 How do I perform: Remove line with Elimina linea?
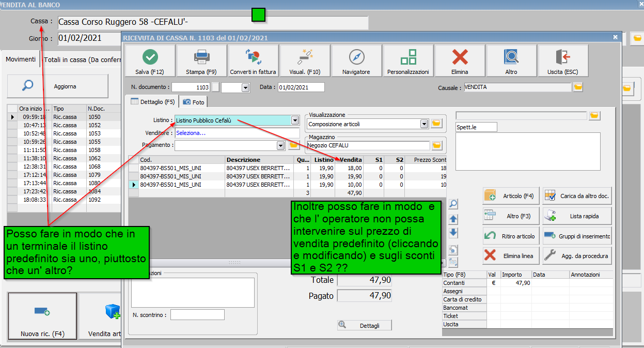point(511,255)
